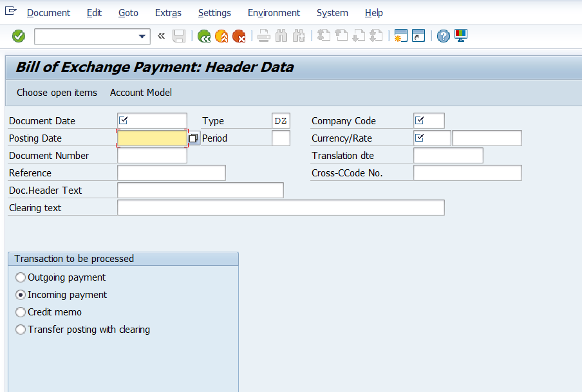Screen dimensions: 582x392
Task: Click the red Cancel icon
Action: click(239, 36)
